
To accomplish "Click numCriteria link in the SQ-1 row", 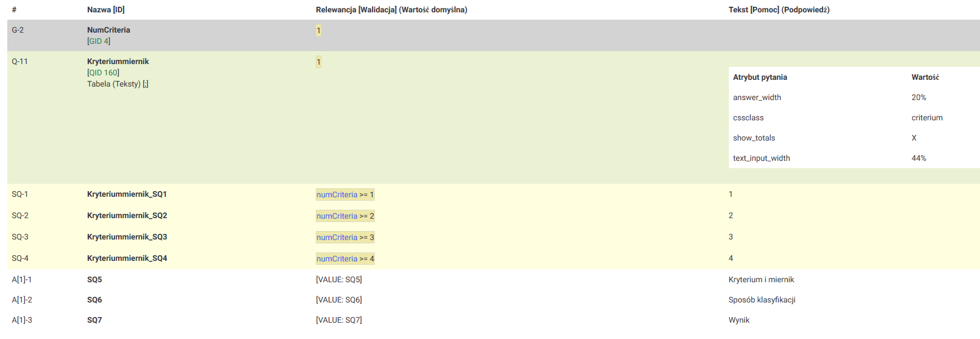I will pos(337,195).
